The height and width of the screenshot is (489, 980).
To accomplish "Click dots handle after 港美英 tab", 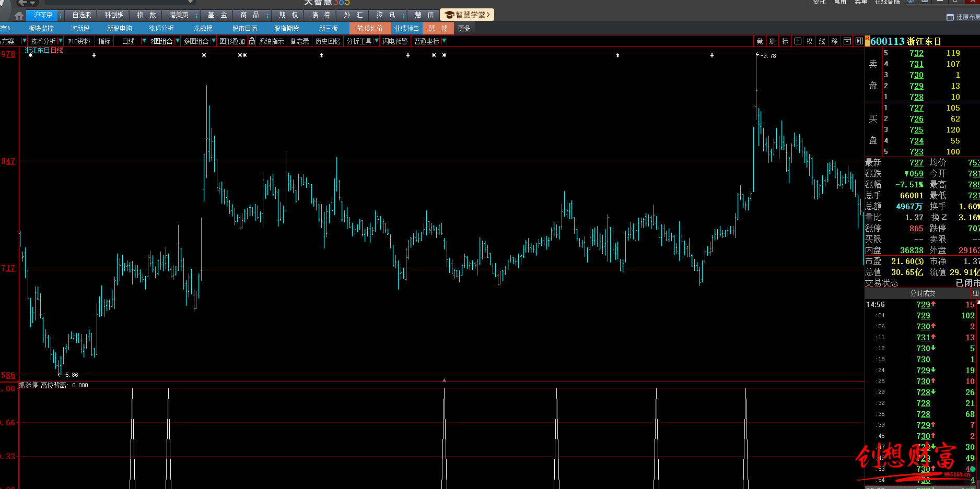I will pyautogui.click(x=196, y=16).
